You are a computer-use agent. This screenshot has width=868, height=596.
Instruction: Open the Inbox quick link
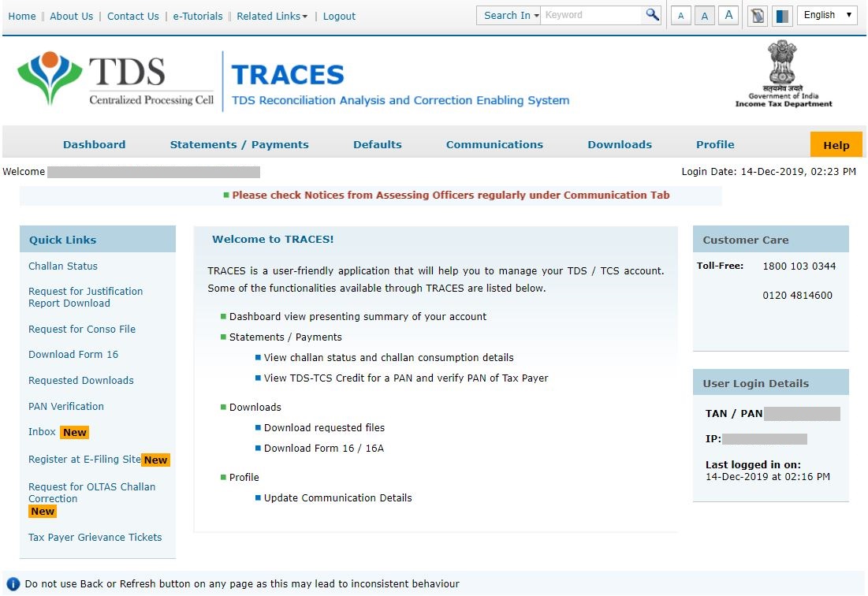pyautogui.click(x=42, y=432)
